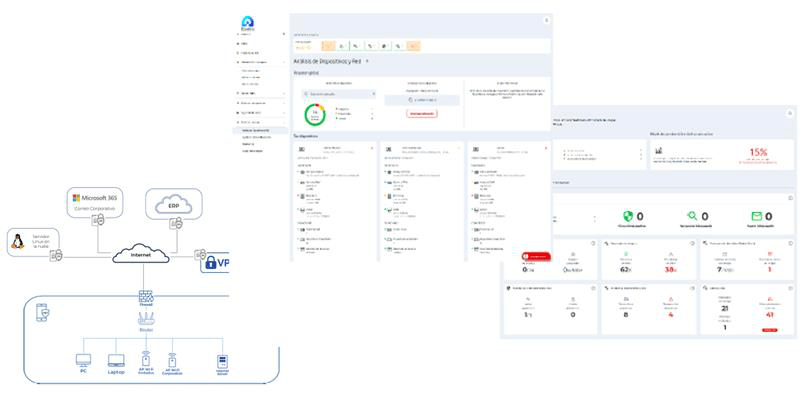Click the search field above the donut chart
Viewport: 800px width, 393px height.
point(339,94)
